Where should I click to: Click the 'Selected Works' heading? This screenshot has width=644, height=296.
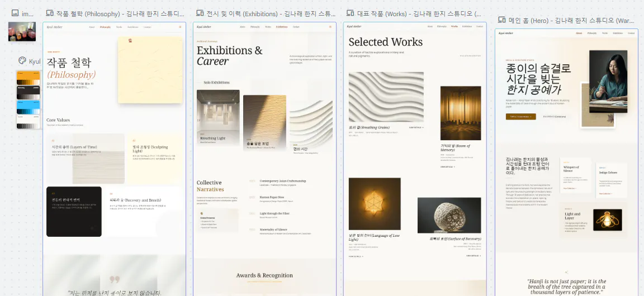(x=386, y=42)
